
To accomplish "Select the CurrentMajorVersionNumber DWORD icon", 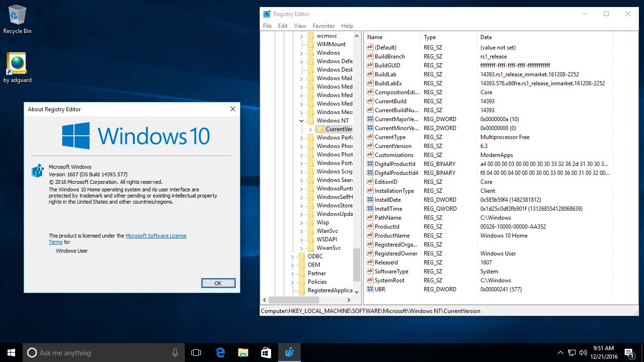I will click(x=370, y=119).
